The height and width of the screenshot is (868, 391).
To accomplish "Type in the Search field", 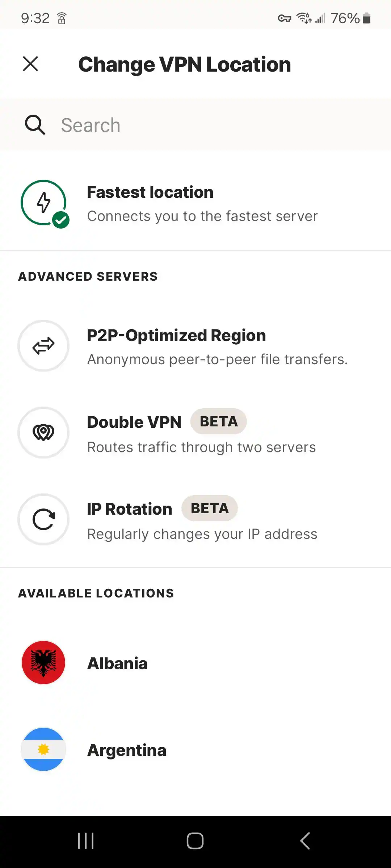I will click(x=217, y=125).
